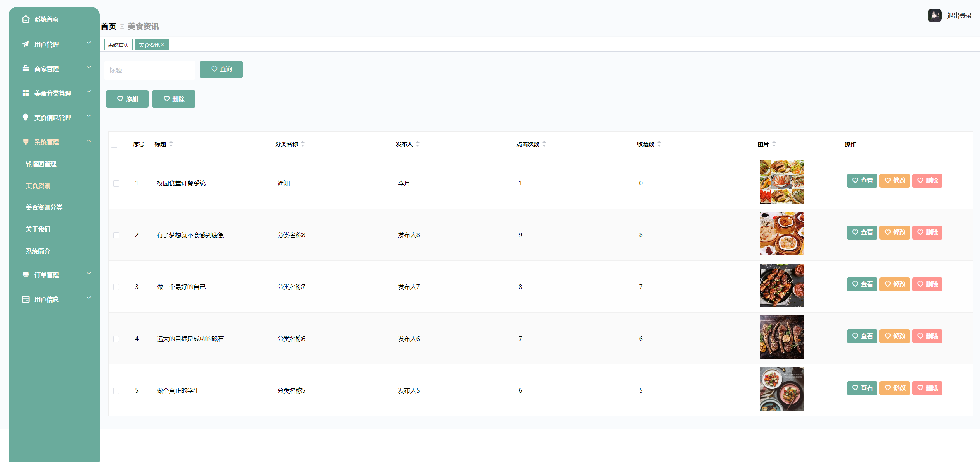Viewport: 980px width, 462px height.
Task: Expand the 用户信息 sidebar menu chevron
Action: click(89, 298)
